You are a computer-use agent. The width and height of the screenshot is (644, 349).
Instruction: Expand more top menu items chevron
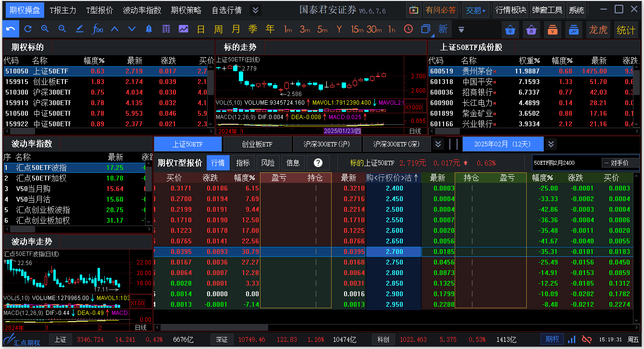tap(255, 10)
